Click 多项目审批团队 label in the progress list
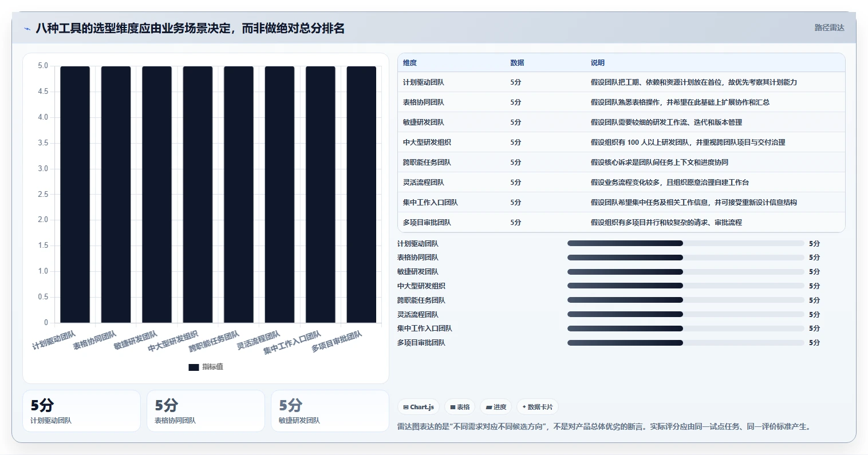Viewport: 868px width, 455px height. click(421, 343)
